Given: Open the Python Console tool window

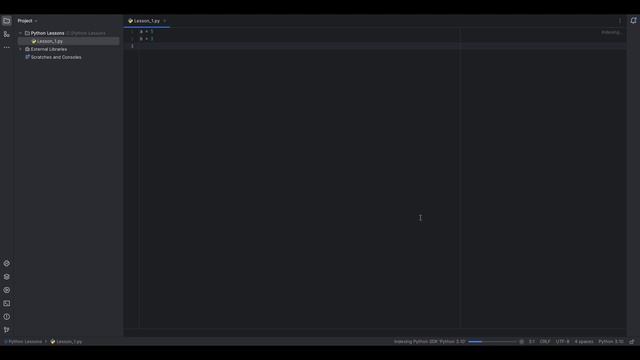Looking at the screenshot, I should click(x=7, y=264).
